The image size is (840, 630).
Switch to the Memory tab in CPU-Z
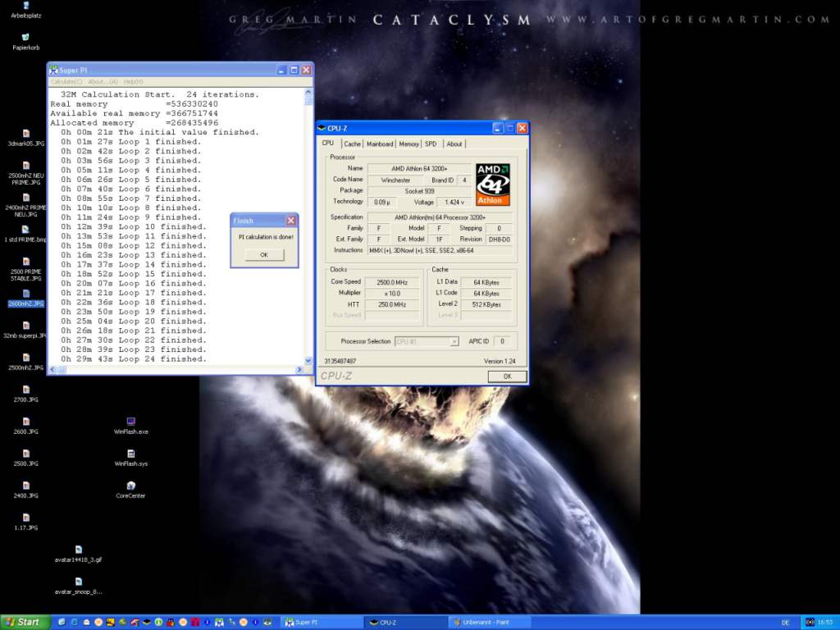coord(409,144)
